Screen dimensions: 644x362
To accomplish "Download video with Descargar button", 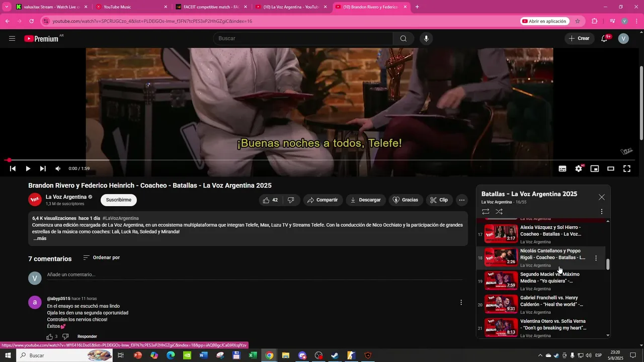I will click(x=366, y=200).
